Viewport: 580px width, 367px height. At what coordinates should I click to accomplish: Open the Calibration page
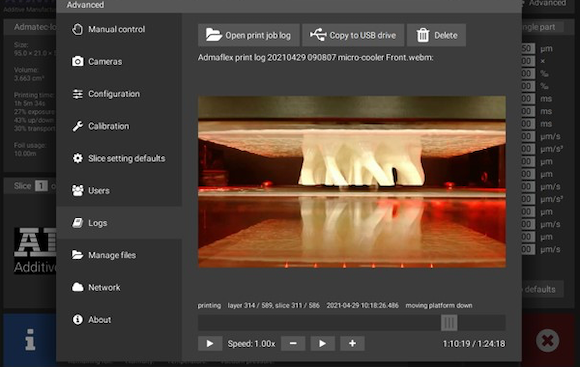tap(119, 126)
